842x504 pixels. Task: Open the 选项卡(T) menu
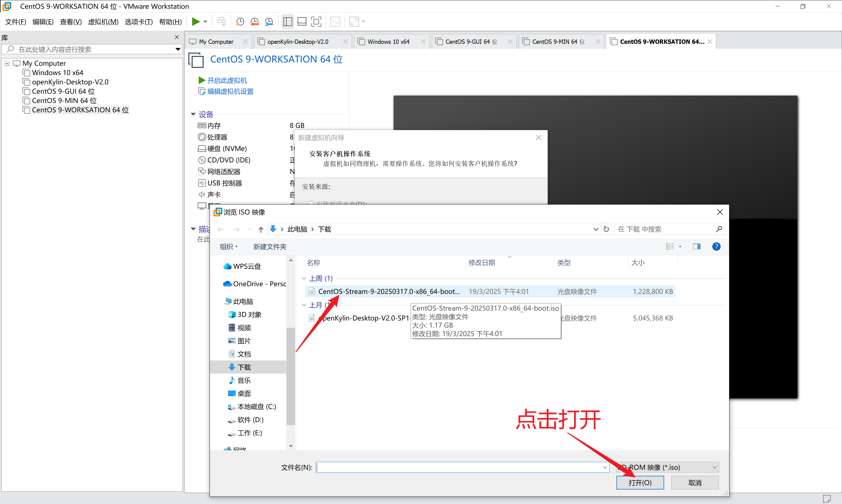(139, 22)
